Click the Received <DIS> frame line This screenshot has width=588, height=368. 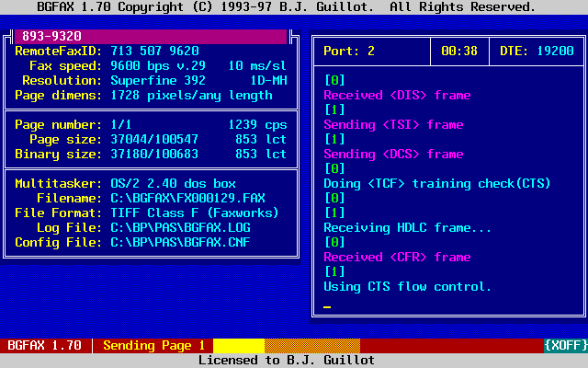397,95
